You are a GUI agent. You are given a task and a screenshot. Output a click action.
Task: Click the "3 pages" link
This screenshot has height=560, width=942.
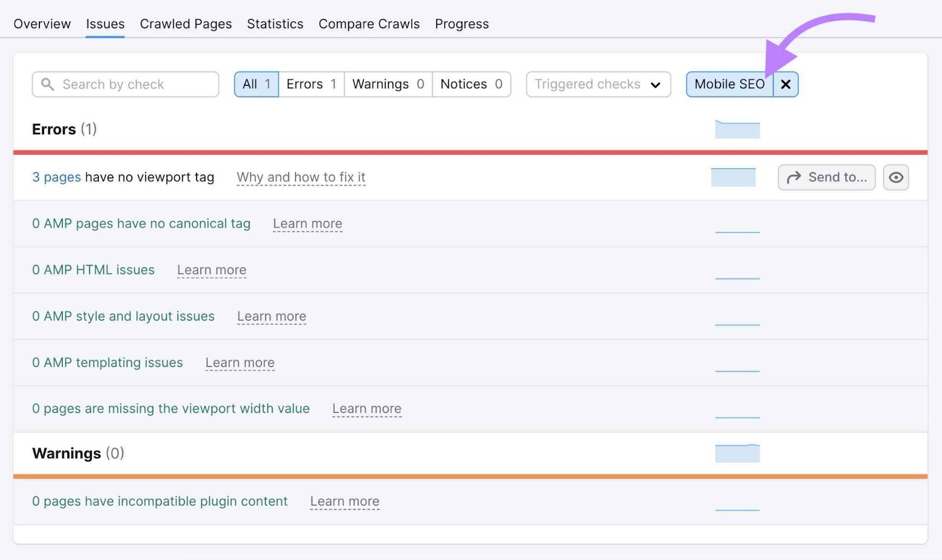coord(56,177)
